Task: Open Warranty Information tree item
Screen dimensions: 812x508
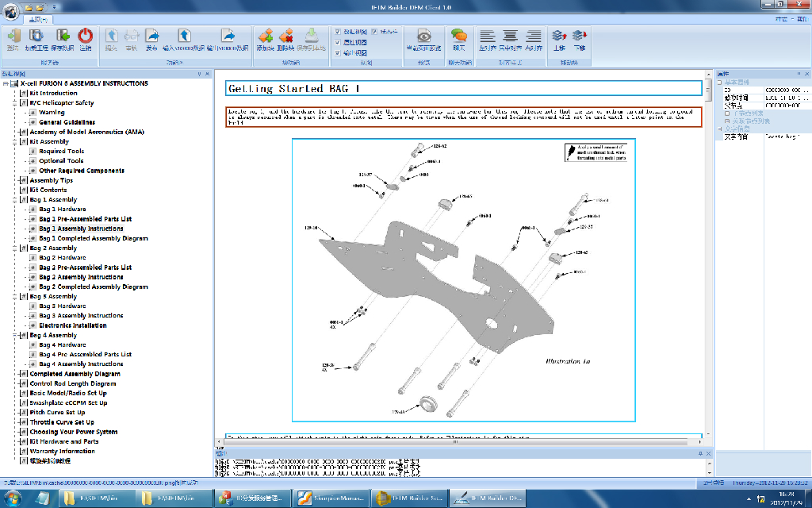Action: point(62,451)
